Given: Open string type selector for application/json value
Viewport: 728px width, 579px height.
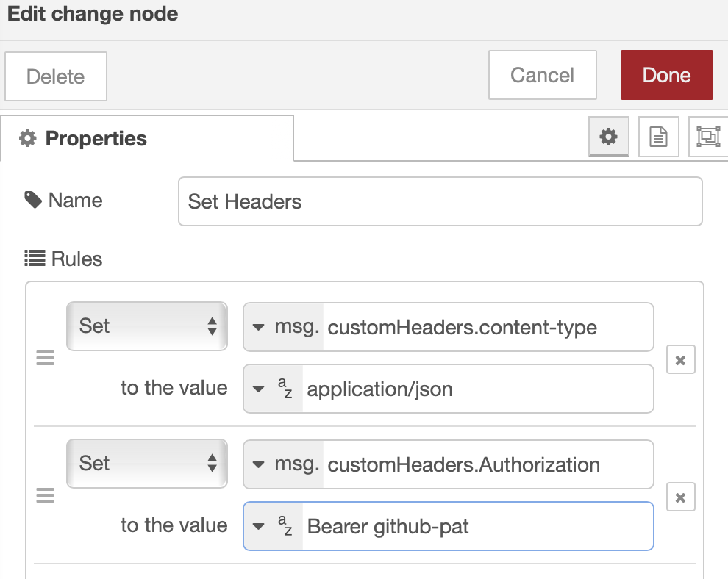Looking at the screenshot, I should [273, 388].
